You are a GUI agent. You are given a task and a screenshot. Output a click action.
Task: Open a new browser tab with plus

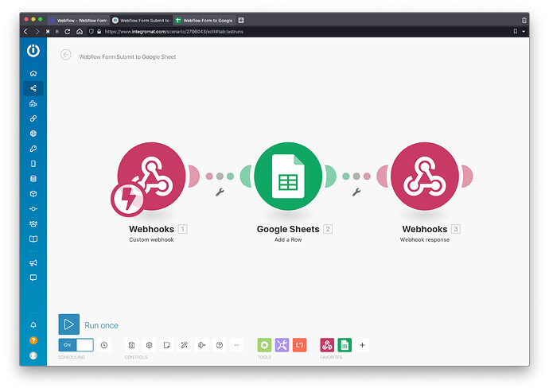(241, 21)
